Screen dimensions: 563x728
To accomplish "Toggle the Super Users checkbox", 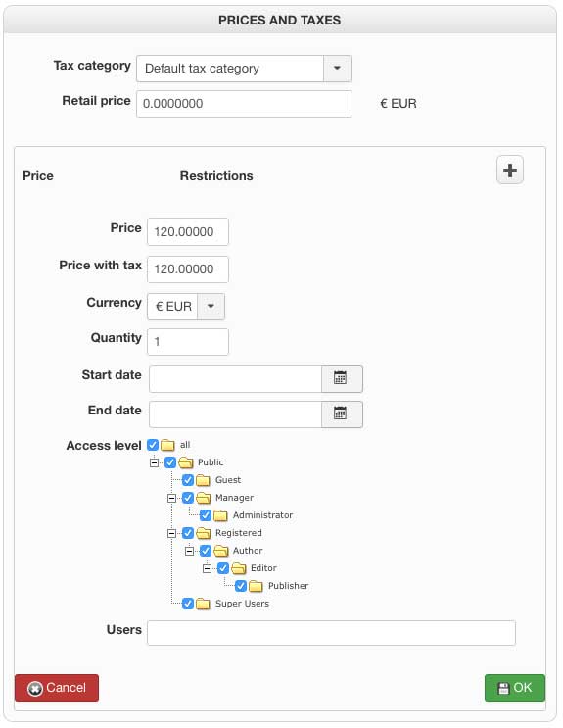I will [x=188, y=604].
